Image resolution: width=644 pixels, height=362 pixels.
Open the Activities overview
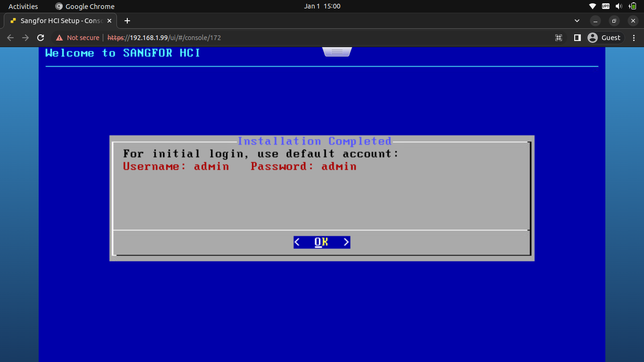[x=23, y=6]
